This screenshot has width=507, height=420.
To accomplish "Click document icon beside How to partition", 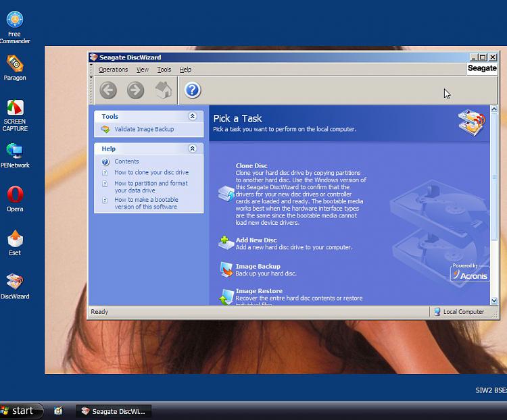I will pyautogui.click(x=105, y=184).
